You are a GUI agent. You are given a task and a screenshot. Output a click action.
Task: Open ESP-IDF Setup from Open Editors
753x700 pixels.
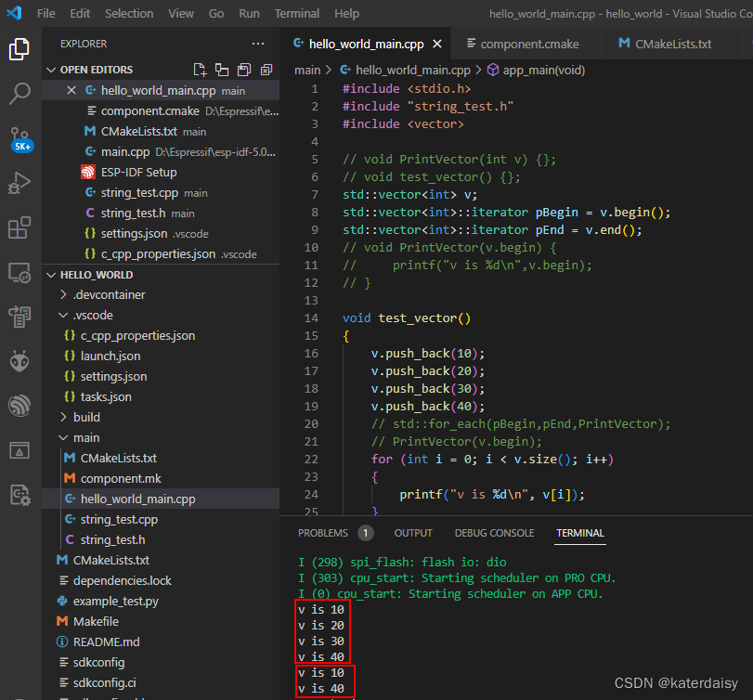click(161, 173)
